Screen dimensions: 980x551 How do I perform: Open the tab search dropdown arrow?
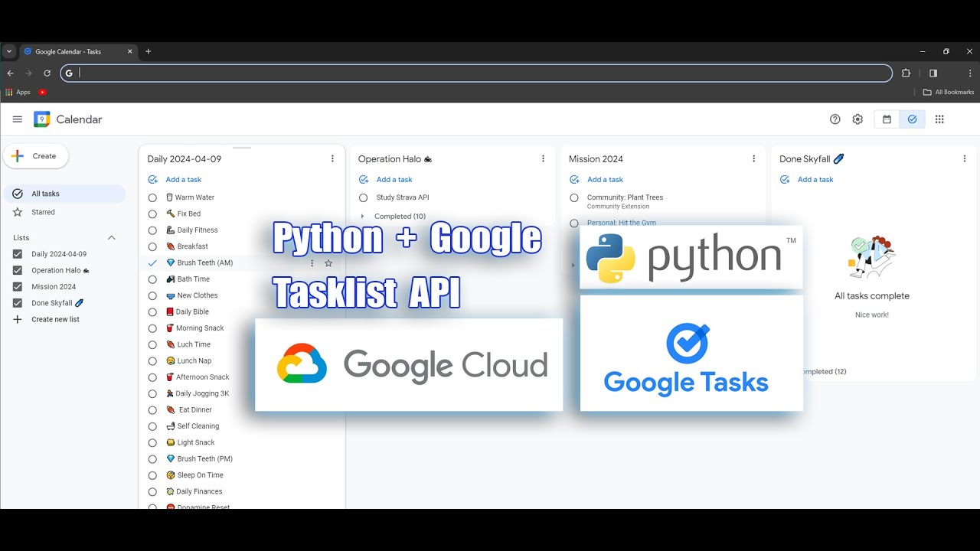pos(8,52)
